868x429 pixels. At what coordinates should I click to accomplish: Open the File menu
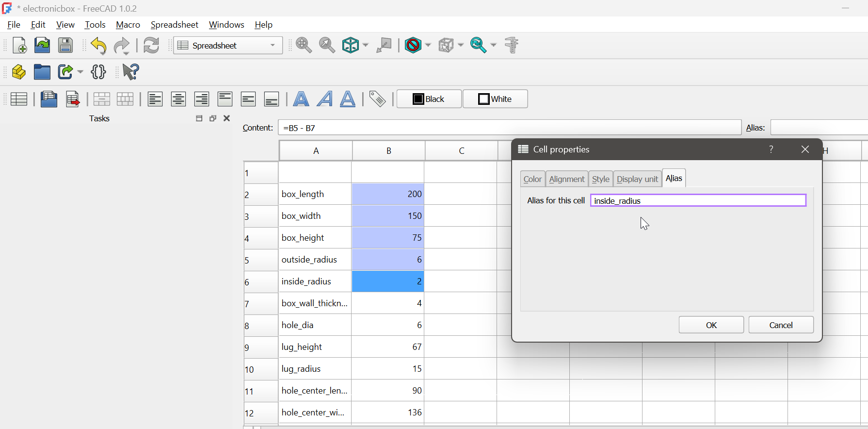click(x=14, y=25)
